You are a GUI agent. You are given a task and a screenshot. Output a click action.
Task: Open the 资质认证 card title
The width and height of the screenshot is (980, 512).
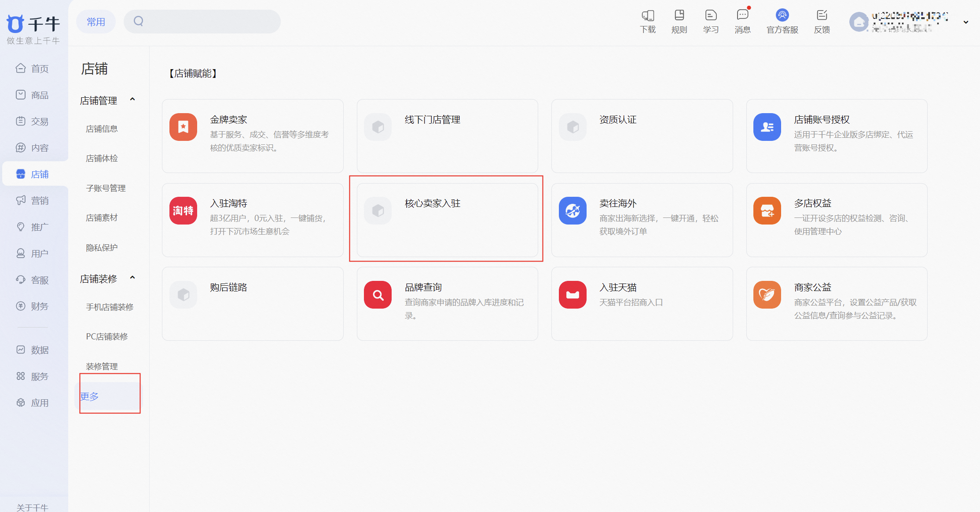pos(618,120)
